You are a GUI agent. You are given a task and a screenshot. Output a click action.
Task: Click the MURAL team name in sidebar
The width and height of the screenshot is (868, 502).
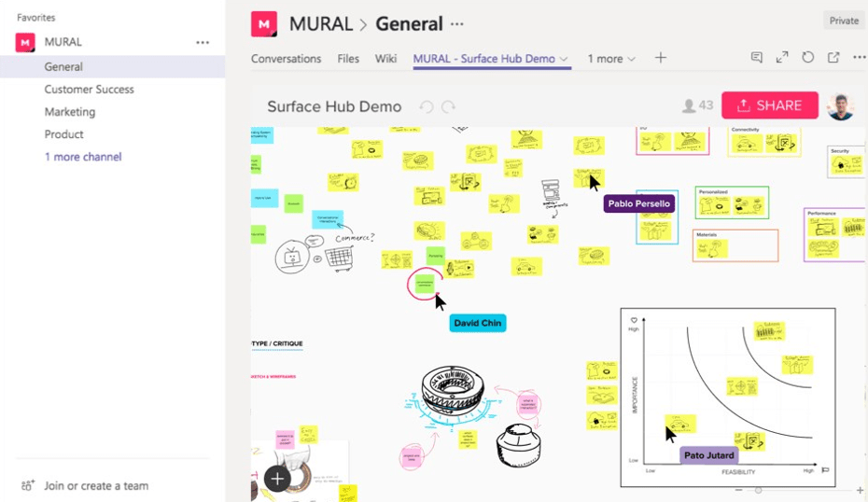[63, 42]
